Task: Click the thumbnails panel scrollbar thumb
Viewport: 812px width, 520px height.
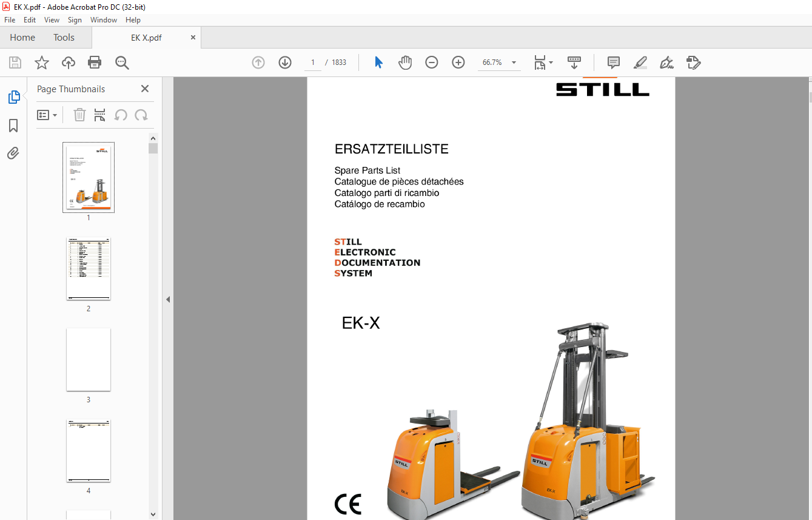Action: coord(153,149)
